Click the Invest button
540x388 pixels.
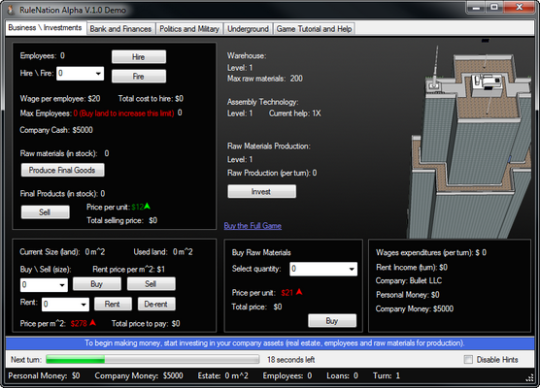pyautogui.click(x=261, y=191)
